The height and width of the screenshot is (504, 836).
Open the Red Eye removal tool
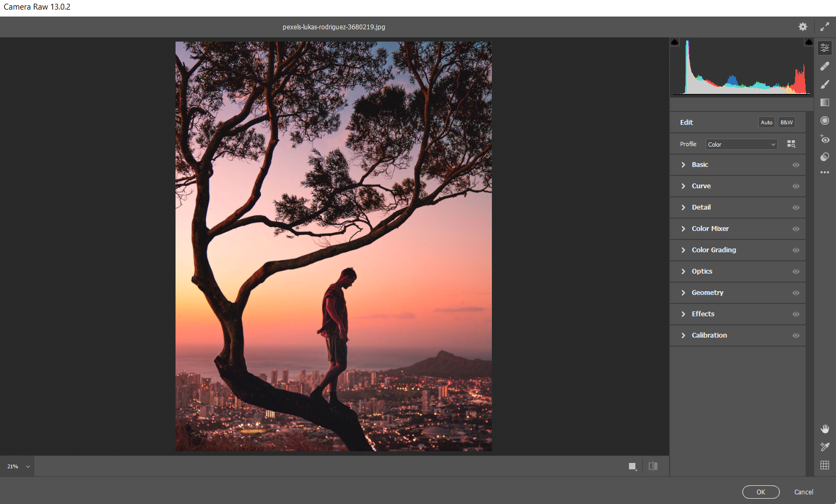824,139
